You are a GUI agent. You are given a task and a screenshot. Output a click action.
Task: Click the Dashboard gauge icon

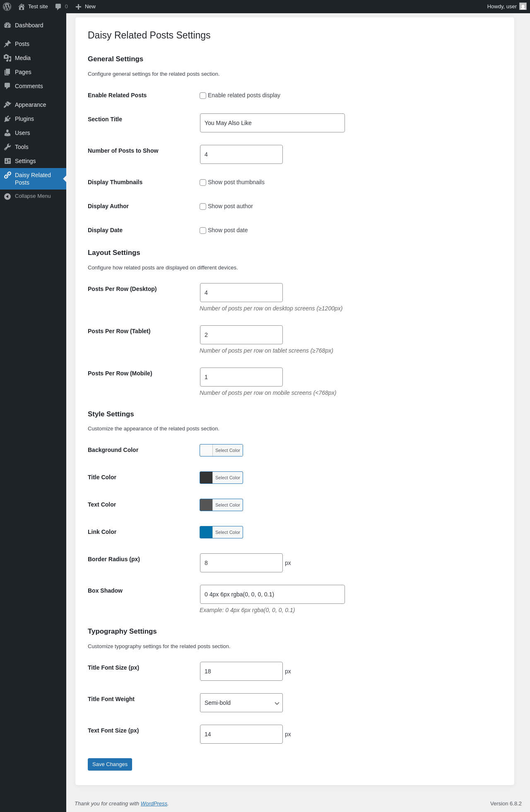pos(7,25)
